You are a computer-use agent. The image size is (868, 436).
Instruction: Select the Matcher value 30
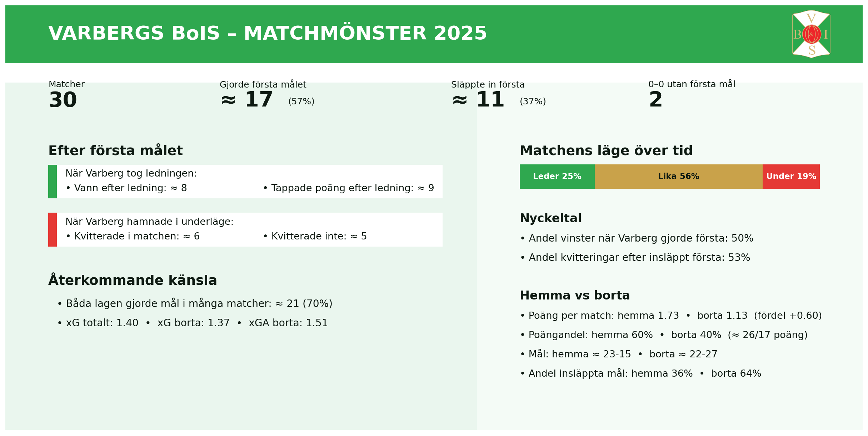(63, 100)
